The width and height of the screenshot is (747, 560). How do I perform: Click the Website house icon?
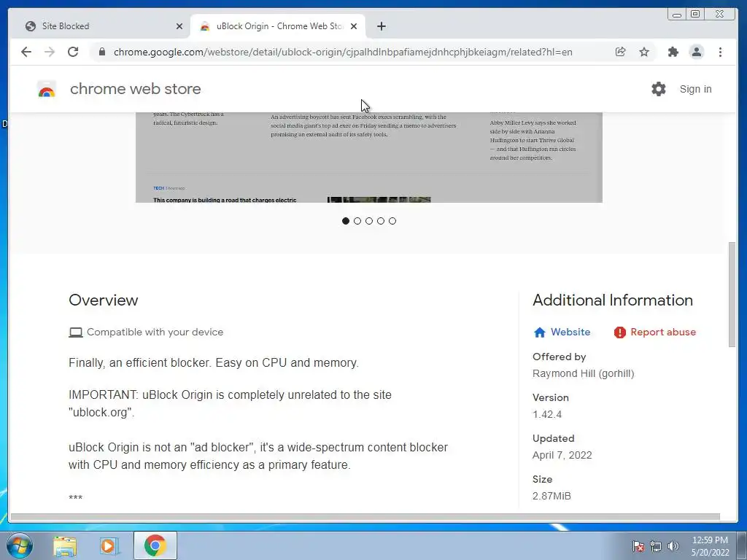(x=539, y=332)
